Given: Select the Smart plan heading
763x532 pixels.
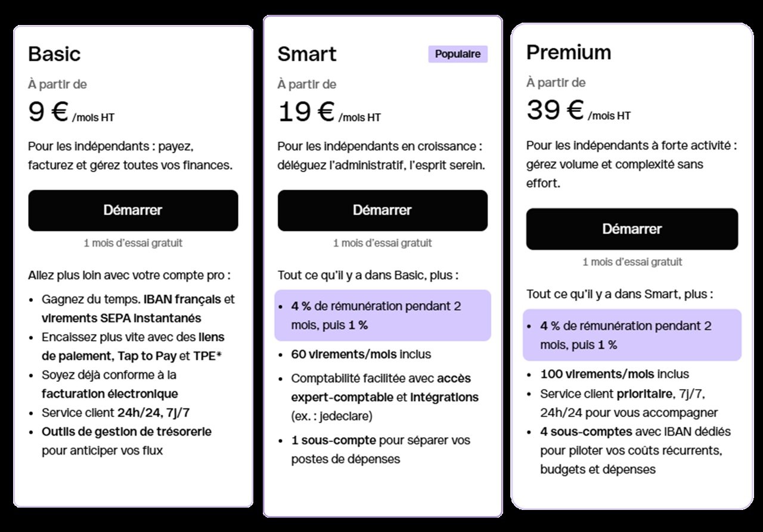Looking at the screenshot, I should point(307,54).
